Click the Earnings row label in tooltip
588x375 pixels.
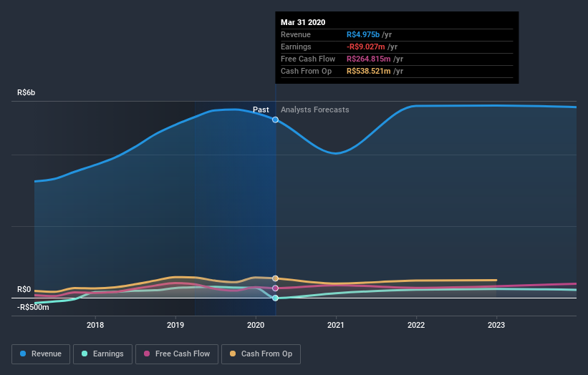click(296, 47)
